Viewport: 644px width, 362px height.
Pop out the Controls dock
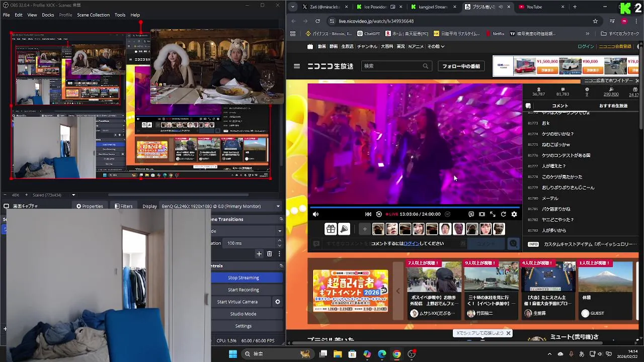coord(281,266)
